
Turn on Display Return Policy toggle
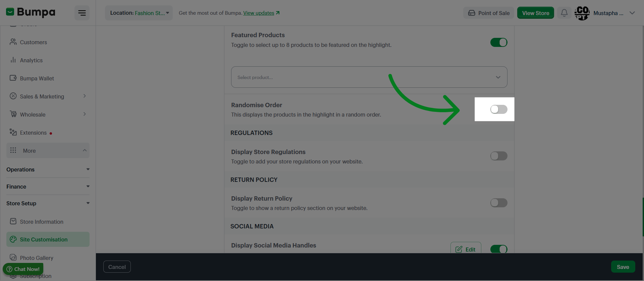coord(499,203)
